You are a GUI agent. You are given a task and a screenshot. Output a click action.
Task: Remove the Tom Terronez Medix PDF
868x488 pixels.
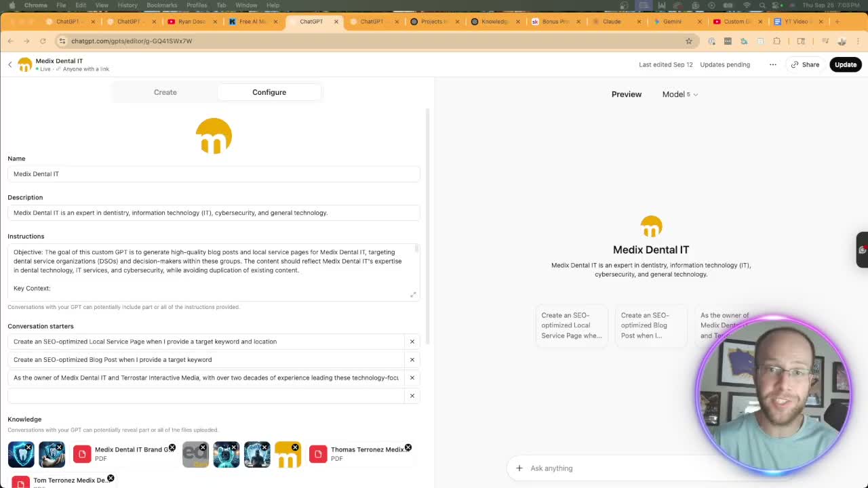click(x=111, y=479)
